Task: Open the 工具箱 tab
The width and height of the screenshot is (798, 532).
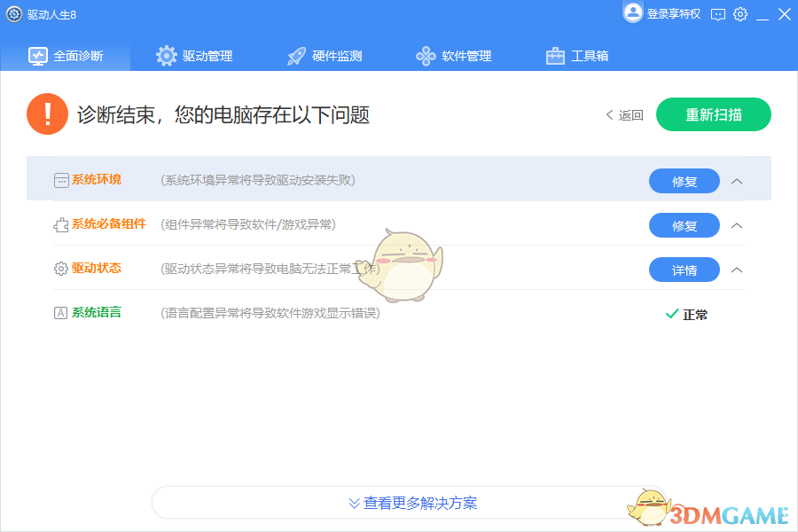Action: pos(577,56)
